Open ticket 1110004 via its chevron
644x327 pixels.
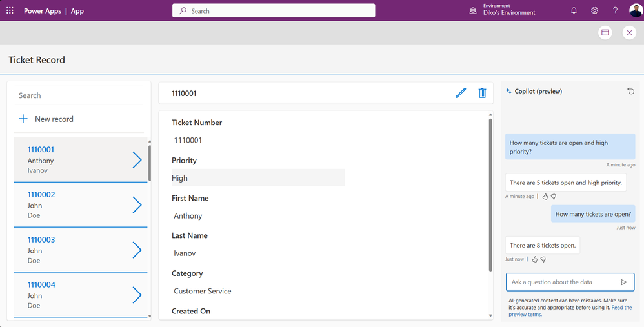137,295
